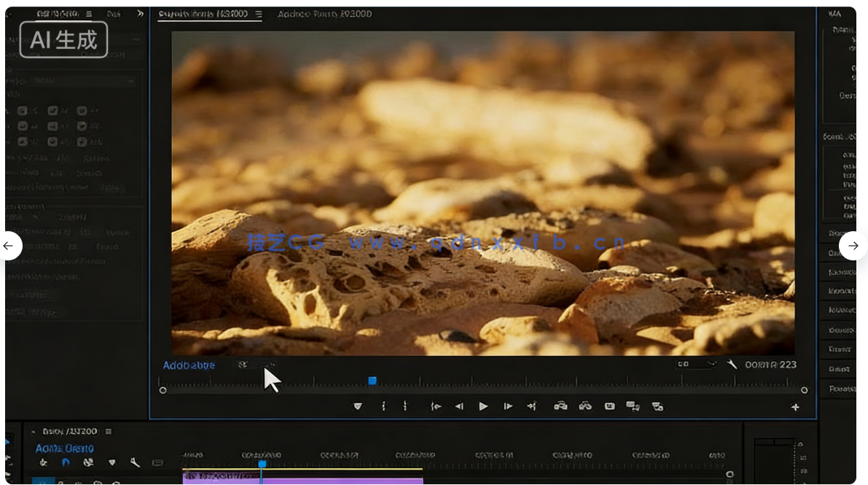Go to next image with right arrow

[x=853, y=246]
